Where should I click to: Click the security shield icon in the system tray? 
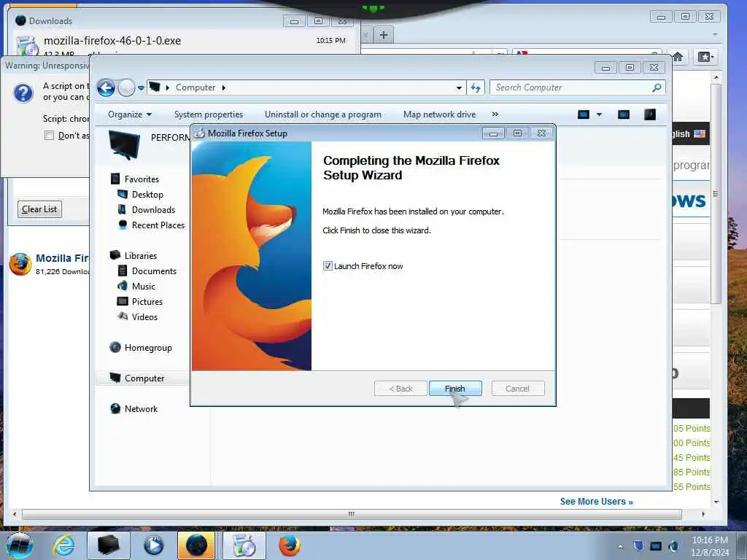coord(638,546)
